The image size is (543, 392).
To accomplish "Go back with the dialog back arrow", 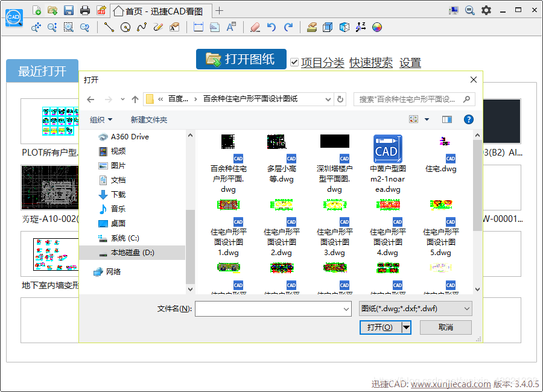I will pos(91,100).
